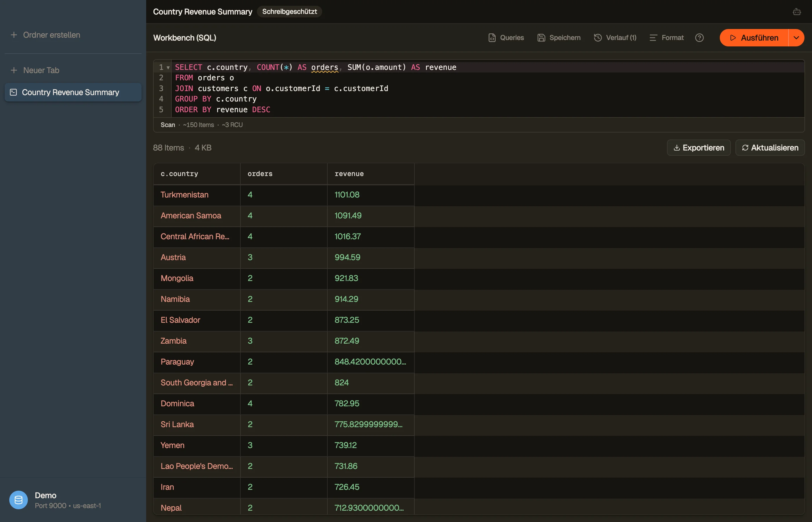Screen dimensions: 812x522
Task: Click the Demo database icon
Action: (x=18, y=500)
